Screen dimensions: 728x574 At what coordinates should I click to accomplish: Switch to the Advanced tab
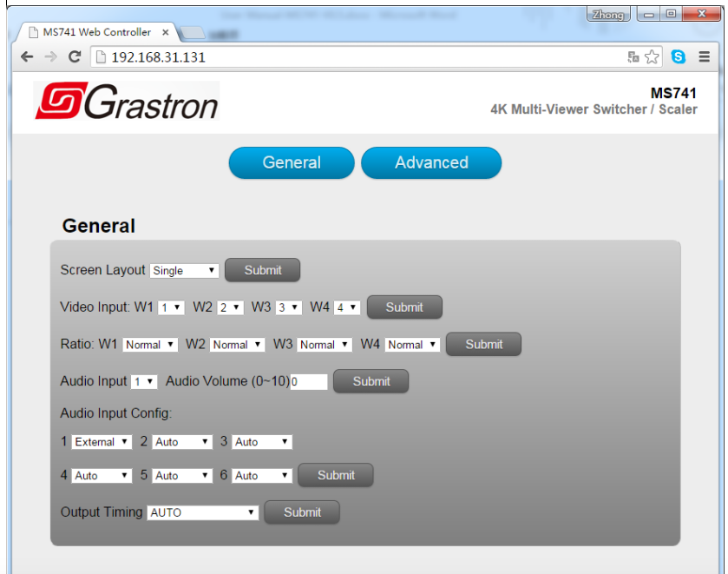431,163
